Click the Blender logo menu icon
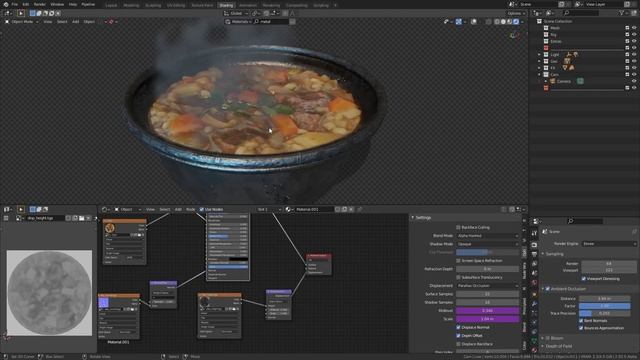This screenshot has width=640, height=360. (6, 4)
